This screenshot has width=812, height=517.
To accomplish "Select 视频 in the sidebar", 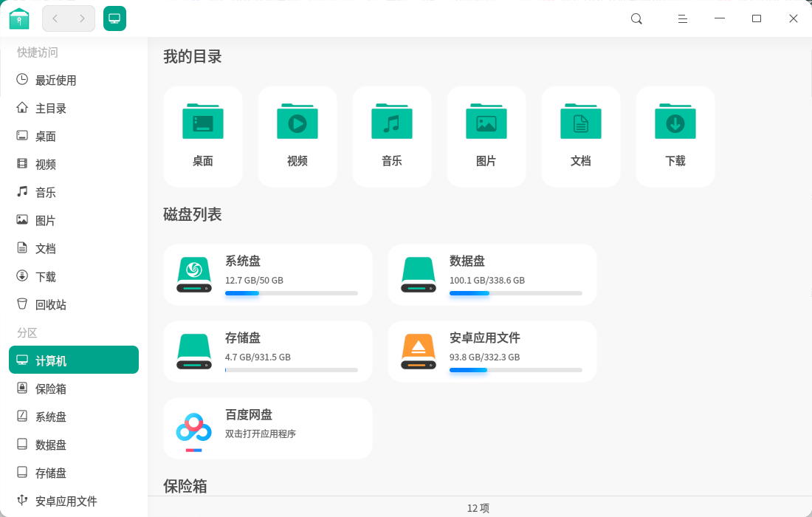I will 74,164.
